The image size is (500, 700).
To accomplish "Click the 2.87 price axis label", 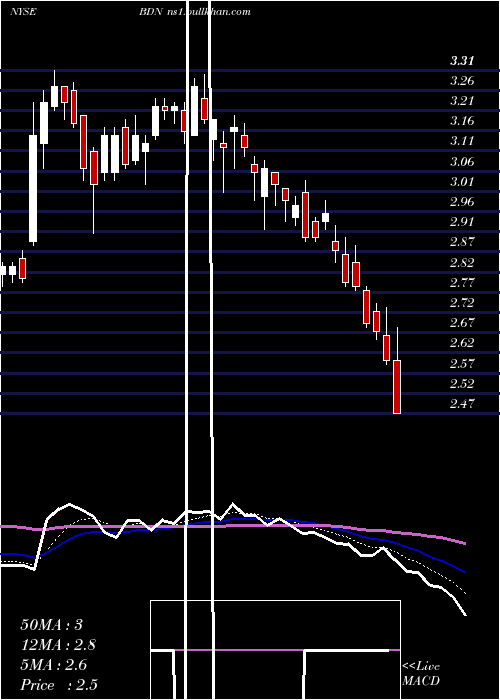I will click(462, 242).
